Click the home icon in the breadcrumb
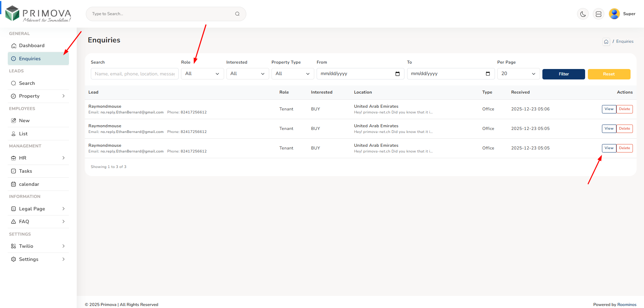The width and height of the screenshot is (644, 308). coord(606,42)
